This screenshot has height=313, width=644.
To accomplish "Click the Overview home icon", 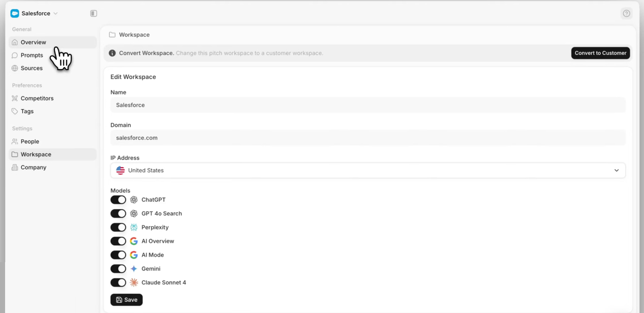I will (x=15, y=42).
